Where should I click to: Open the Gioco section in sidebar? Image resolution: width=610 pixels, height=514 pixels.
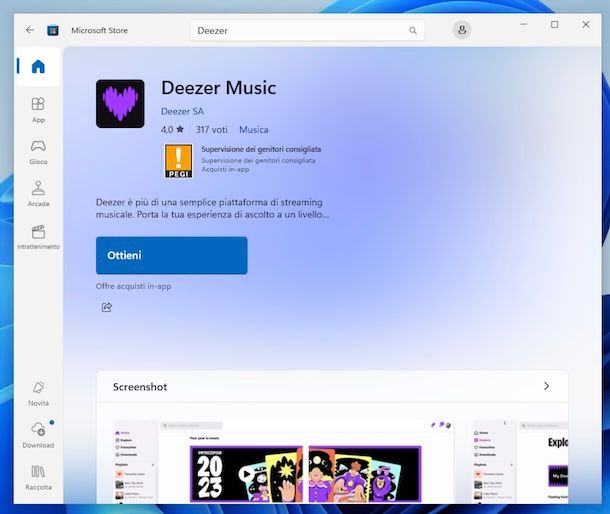coord(38,152)
